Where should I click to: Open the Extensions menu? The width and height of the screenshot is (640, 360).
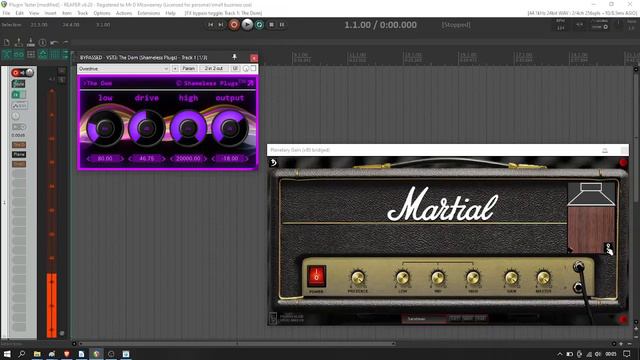pos(149,13)
